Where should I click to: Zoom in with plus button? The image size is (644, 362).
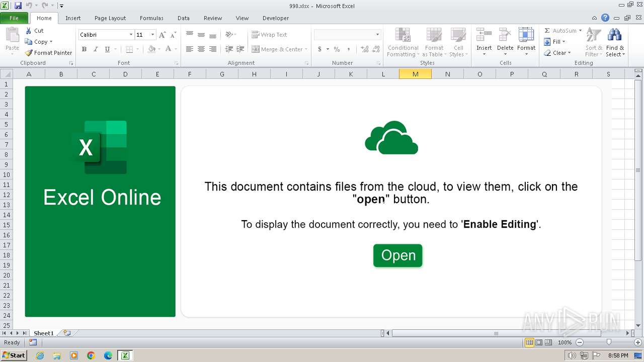(x=638, y=342)
